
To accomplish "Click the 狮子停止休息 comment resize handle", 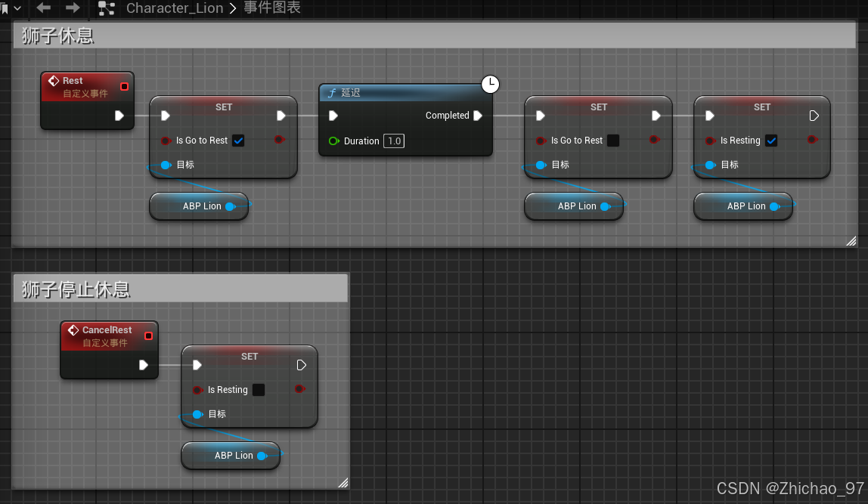I will pos(343,483).
